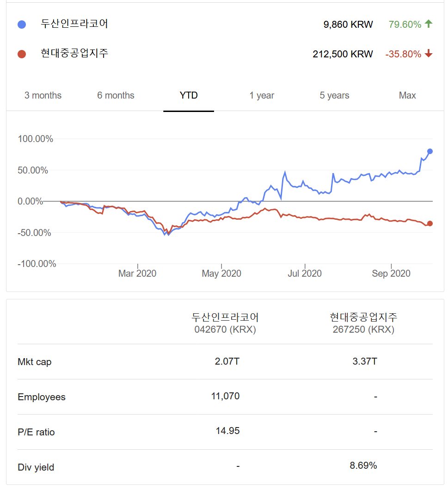Select the 3 months range tab
448x490 pixels.
point(43,95)
